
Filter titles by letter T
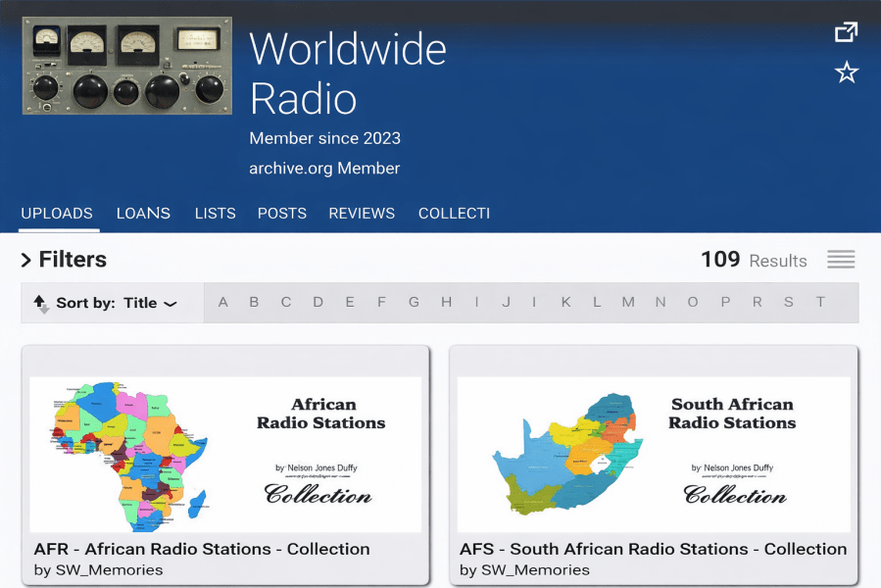pyautogui.click(x=820, y=302)
